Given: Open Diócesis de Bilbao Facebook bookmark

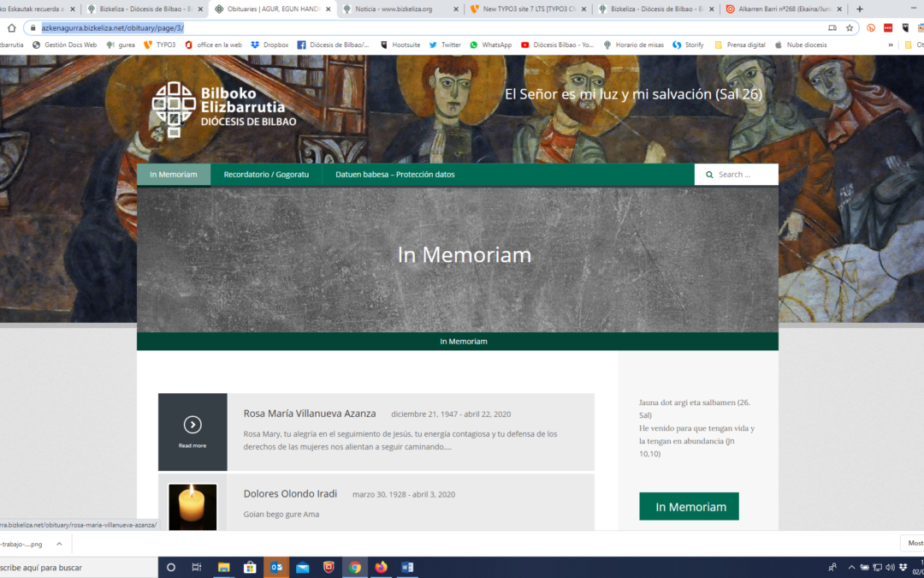Looking at the screenshot, I should [x=334, y=45].
